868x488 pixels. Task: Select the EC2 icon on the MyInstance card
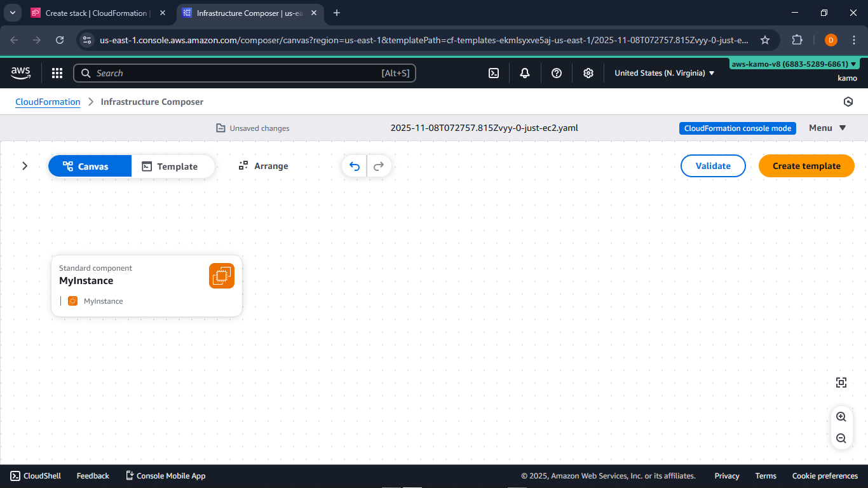coord(221,275)
